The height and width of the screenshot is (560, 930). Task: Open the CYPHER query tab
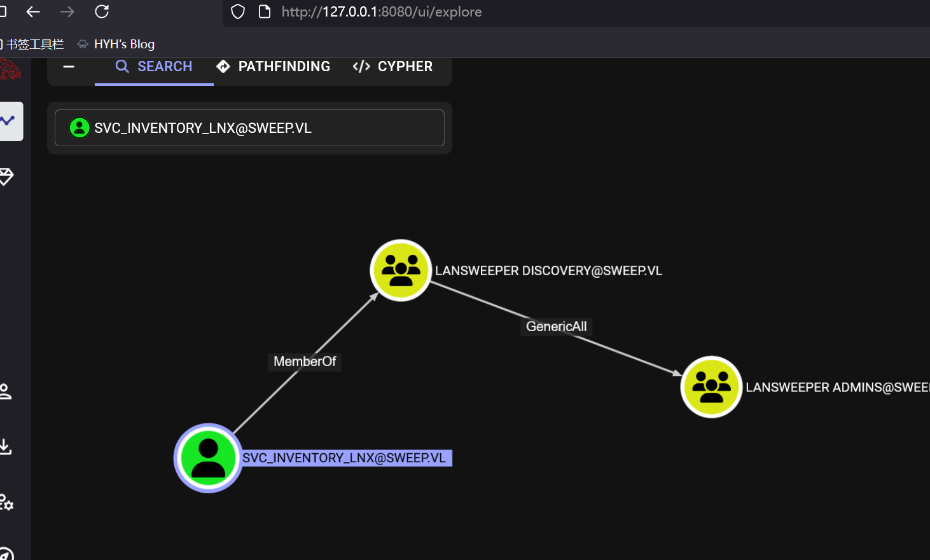tap(393, 67)
